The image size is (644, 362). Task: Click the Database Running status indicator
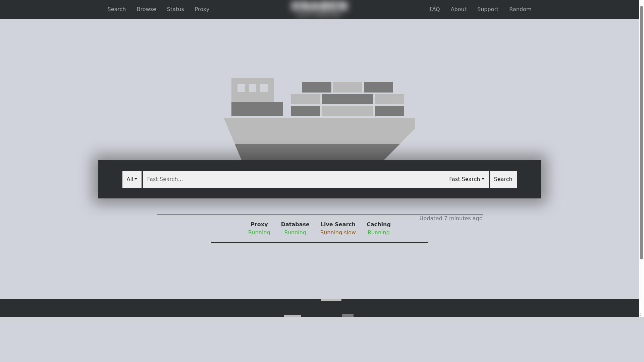[295, 232]
